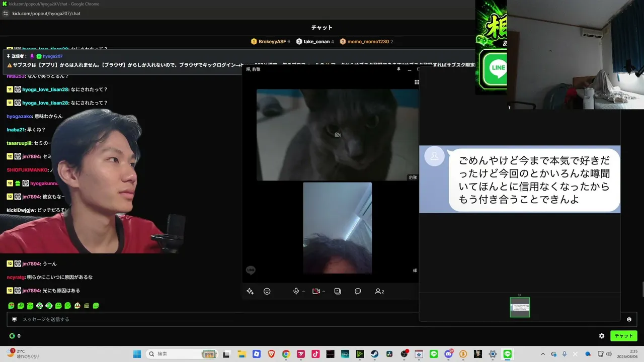Viewport: 644px width, 362px height.
Task: Click username Inaba21 in chat
Action: point(16,130)
